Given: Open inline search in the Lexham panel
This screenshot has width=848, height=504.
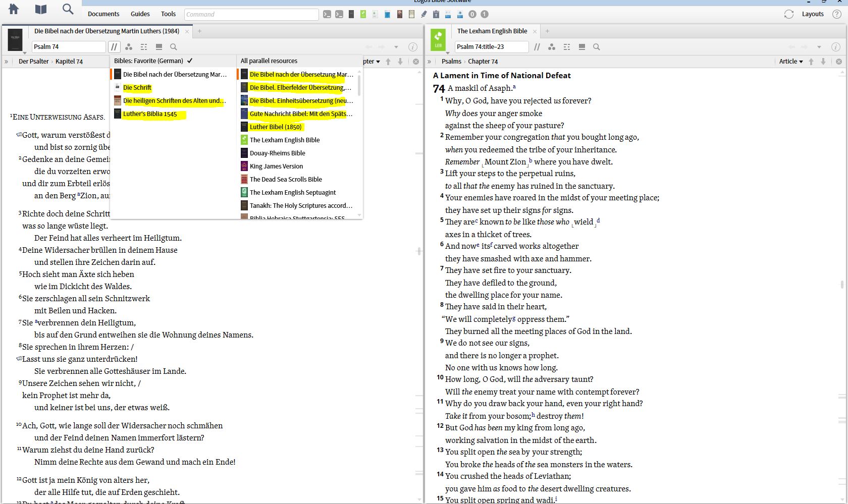Looking at the screenshot, I should click(597, 47).
